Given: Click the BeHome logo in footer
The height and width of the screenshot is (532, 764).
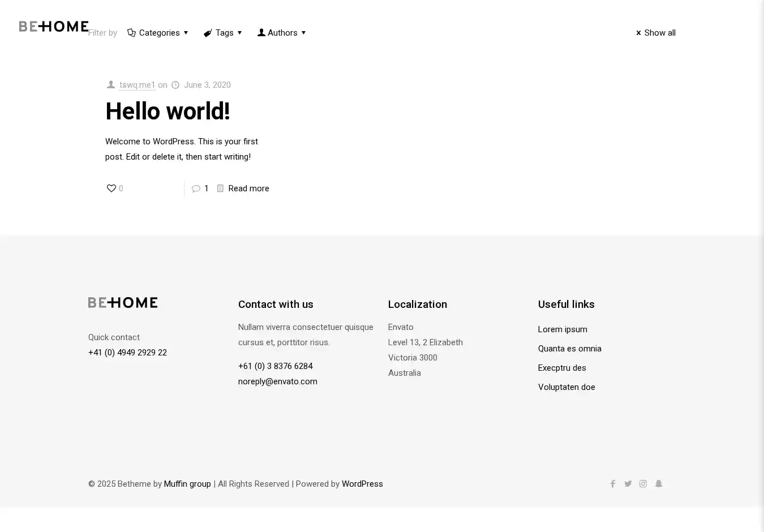Looking at the screenshot, I should click(123, 303).
